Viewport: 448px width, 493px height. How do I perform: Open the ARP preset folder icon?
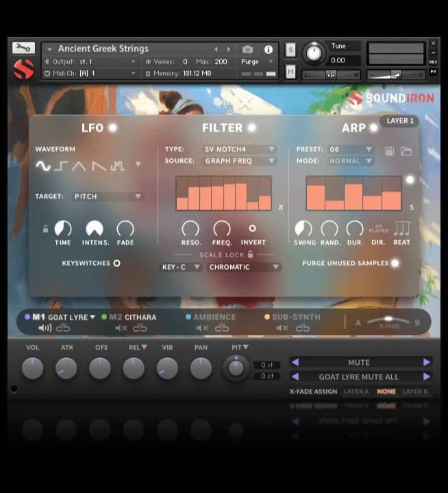coord(406,151)
